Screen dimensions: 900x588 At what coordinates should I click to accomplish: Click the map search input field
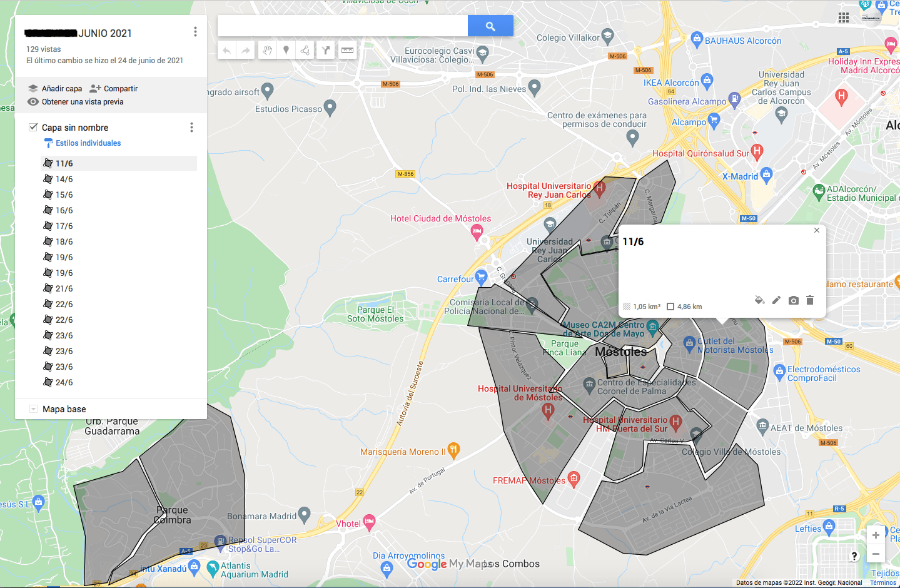[x=343, y=26]
